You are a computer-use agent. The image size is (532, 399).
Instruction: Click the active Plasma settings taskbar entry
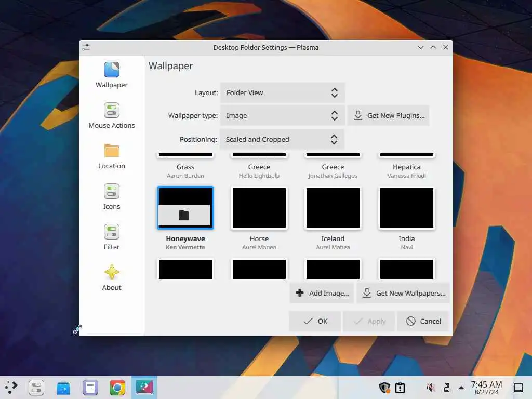(x=144, y=388)
